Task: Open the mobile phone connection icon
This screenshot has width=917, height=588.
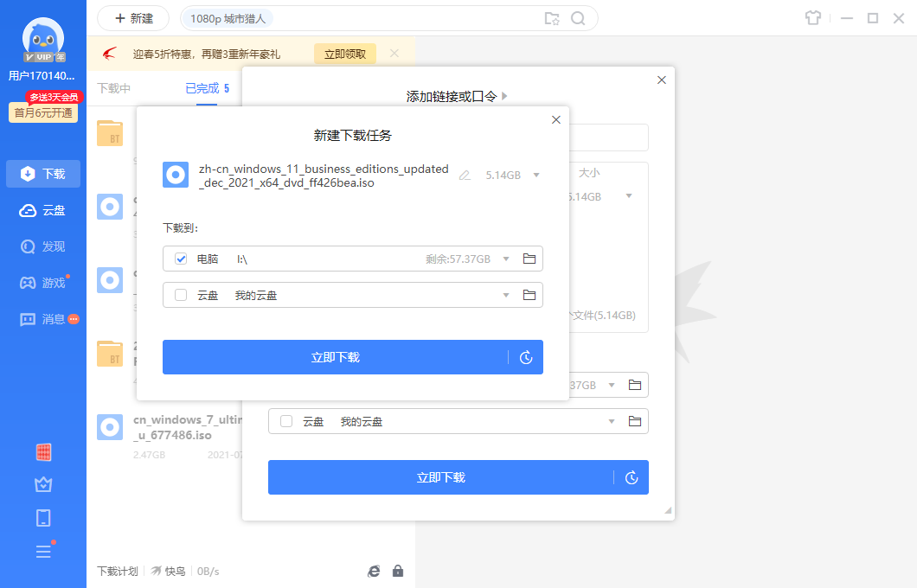Action: coord(42,517)
